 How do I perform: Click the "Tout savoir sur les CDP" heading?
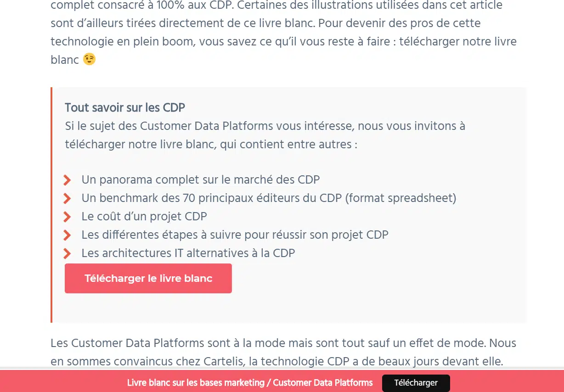point(125,108)
